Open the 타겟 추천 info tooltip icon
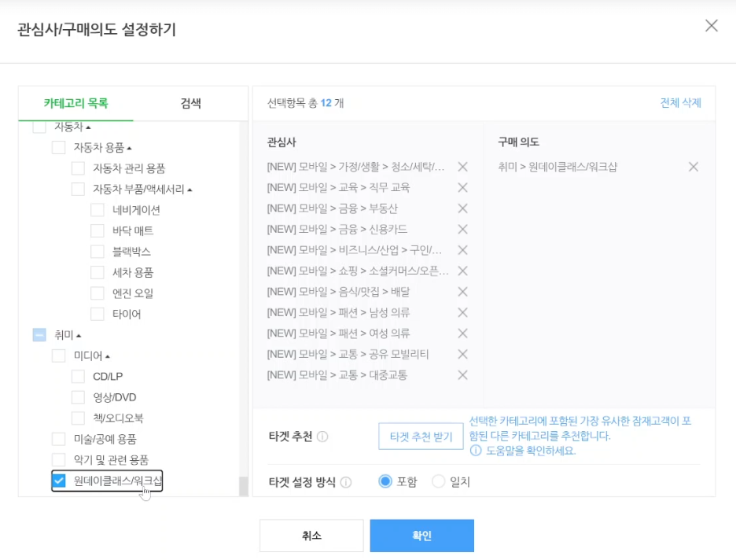Image resolution: width=736 pixels, height=560 pixels. [322, 437]
